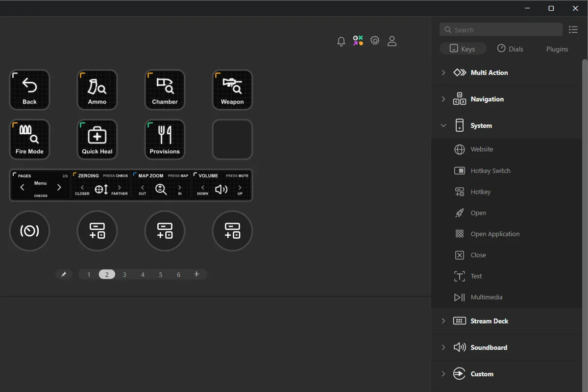Image resolution: width=588 pixels, height=392 pixels.
Task: Switch to page 3
Action: point(124,274)
